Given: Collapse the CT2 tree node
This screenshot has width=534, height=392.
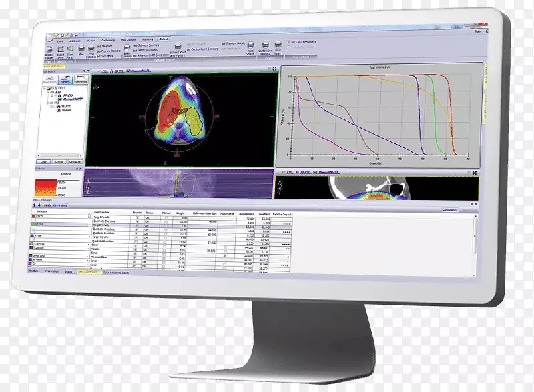Looking at the screenshot, I should point(47,103).
